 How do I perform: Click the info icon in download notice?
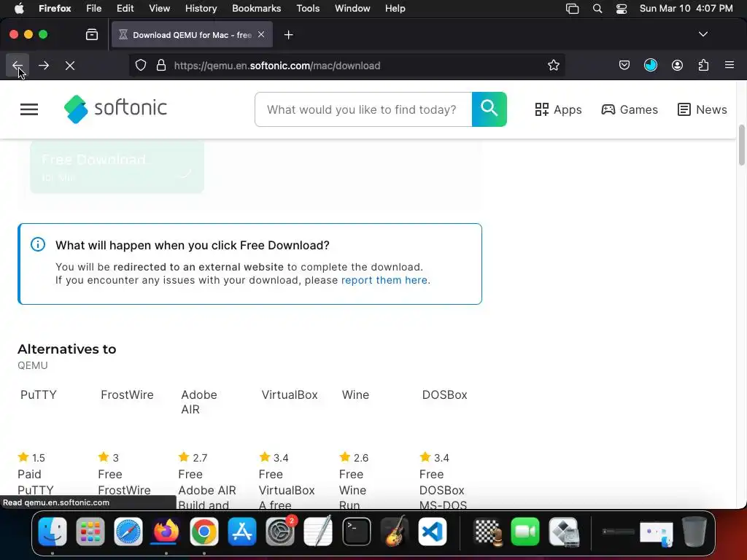[38, 245]
